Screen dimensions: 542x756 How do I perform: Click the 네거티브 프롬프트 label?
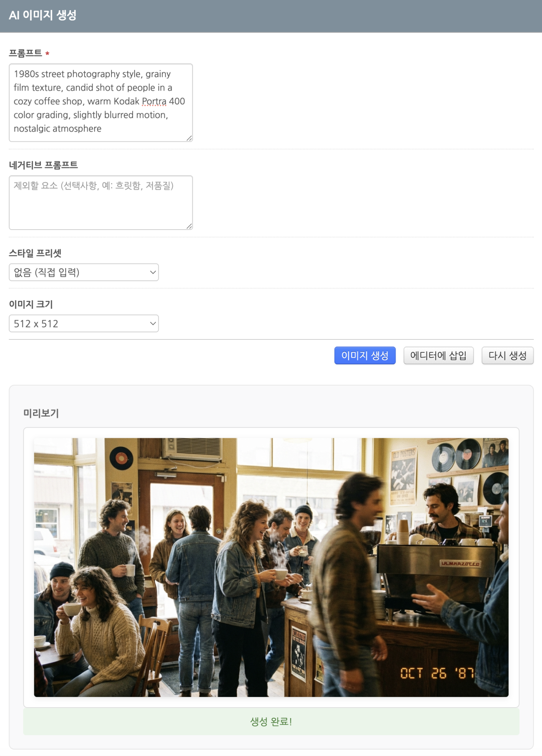point(43,165)
